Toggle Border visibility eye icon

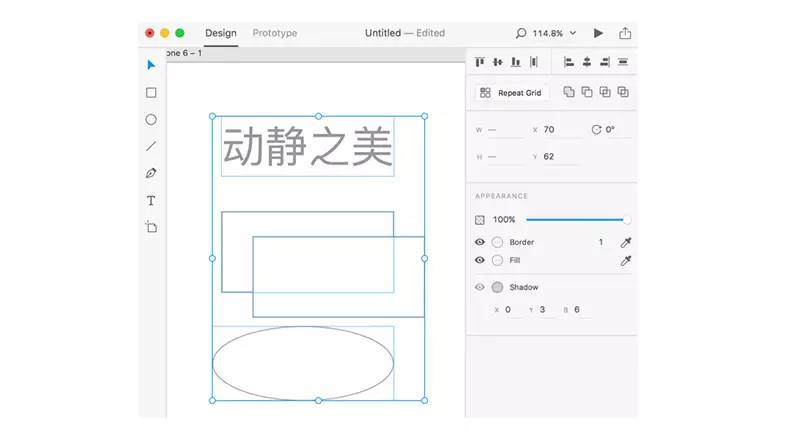click(x=480, y=242)
